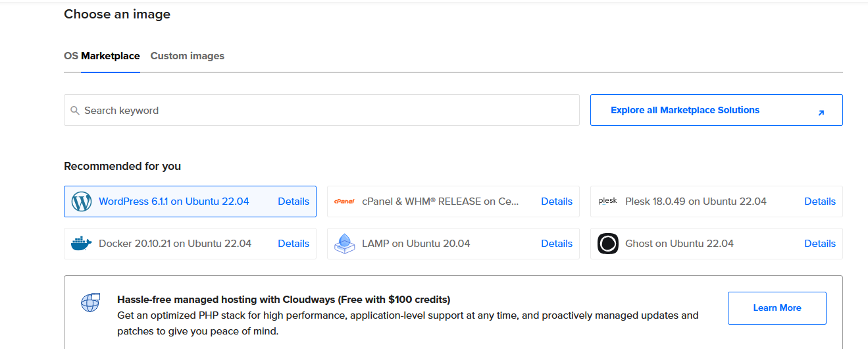View Details for WordPress 6.1.1 image
The image size is (868, 349).
tap(294, 201)
